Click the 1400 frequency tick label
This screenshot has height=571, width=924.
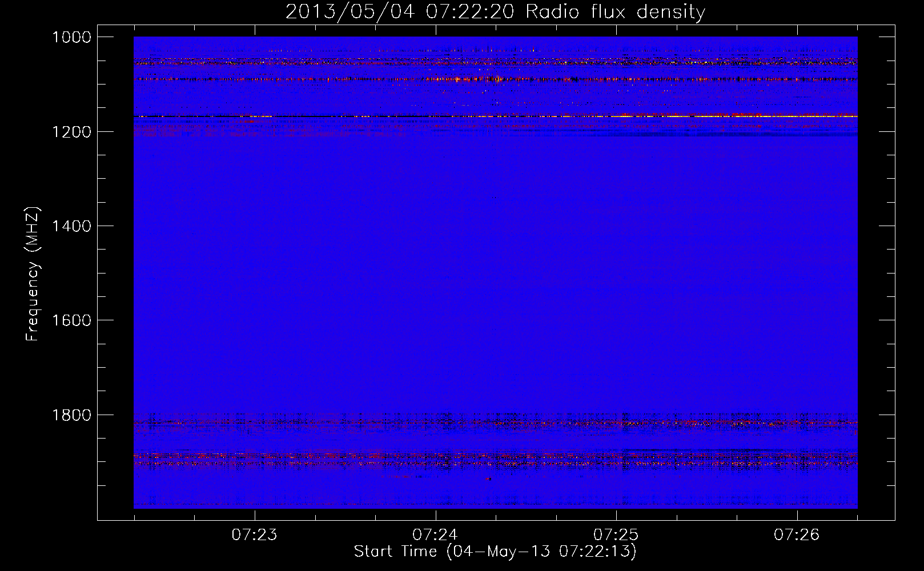71,226
